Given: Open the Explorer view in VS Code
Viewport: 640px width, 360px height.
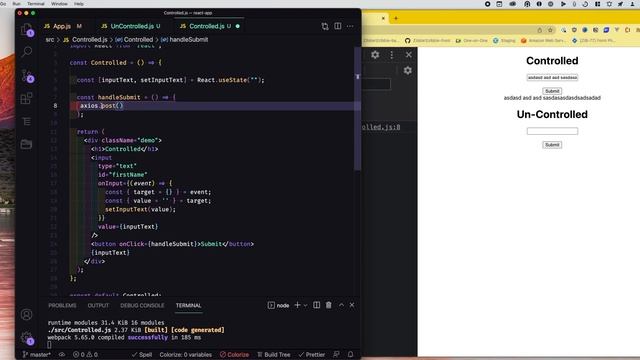Looking at the screenshot, I should tap(27, 30).
